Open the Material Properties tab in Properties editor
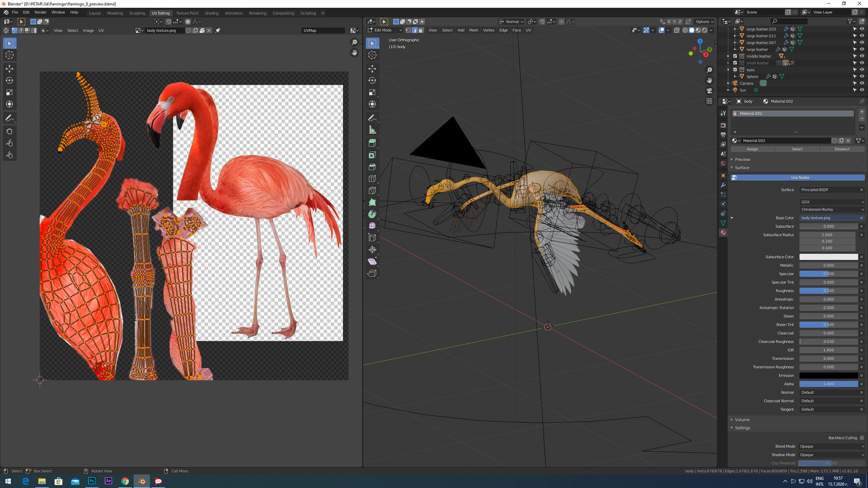This screenshot has width=868, height=488. pyautogui.click(x=723, y=233)
